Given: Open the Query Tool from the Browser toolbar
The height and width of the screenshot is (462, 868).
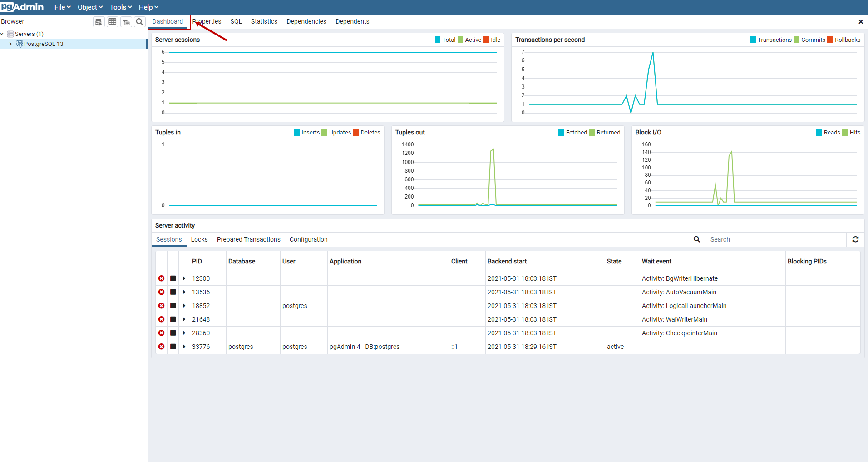Looking at the screenshot, I should click(99, 21).
